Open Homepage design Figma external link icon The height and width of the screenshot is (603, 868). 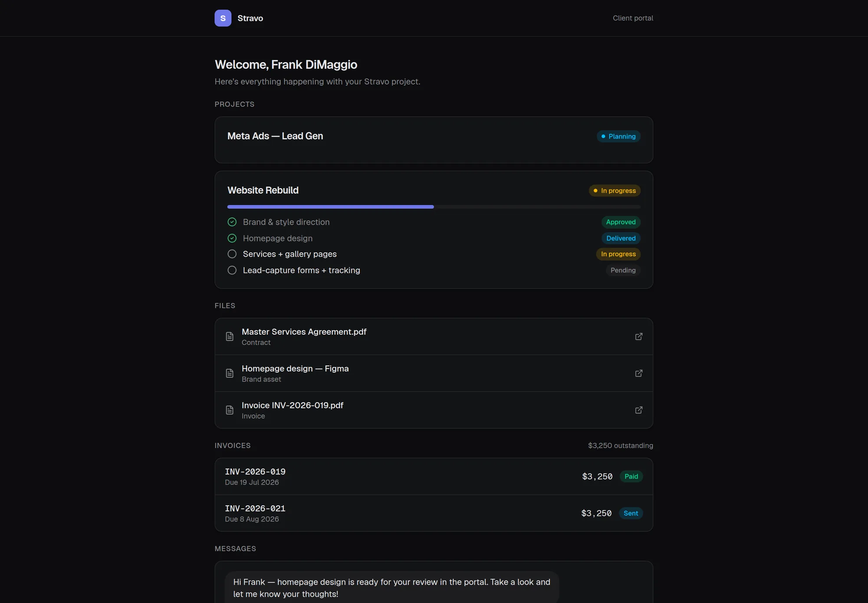[638, 373]
